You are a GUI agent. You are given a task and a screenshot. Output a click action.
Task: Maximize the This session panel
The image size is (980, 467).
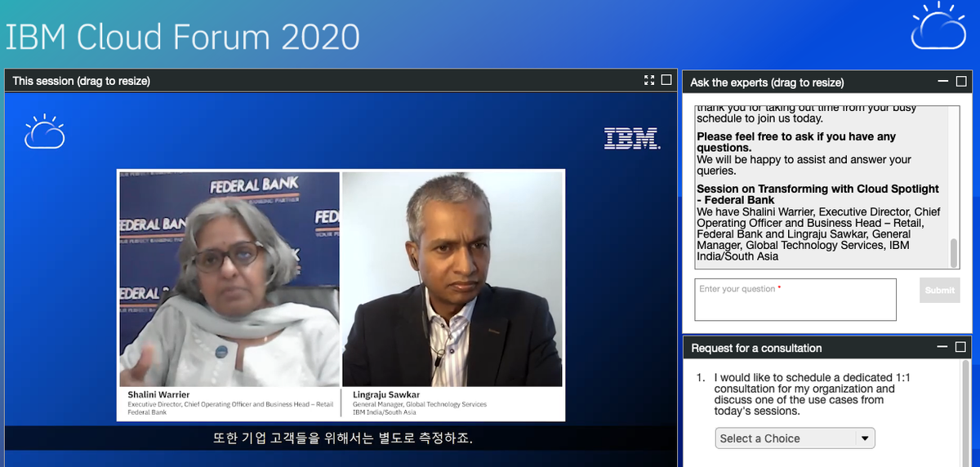pos(666,80)
